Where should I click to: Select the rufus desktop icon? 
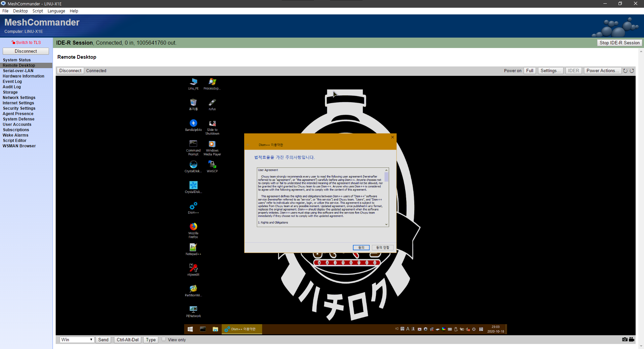tap(212, 104)
